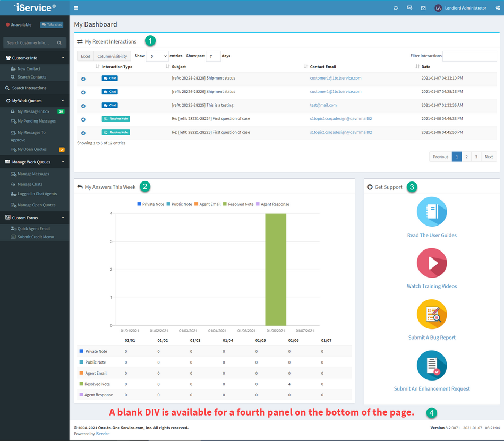Click the Read The User Guides icon

click(x=432, y=212)
